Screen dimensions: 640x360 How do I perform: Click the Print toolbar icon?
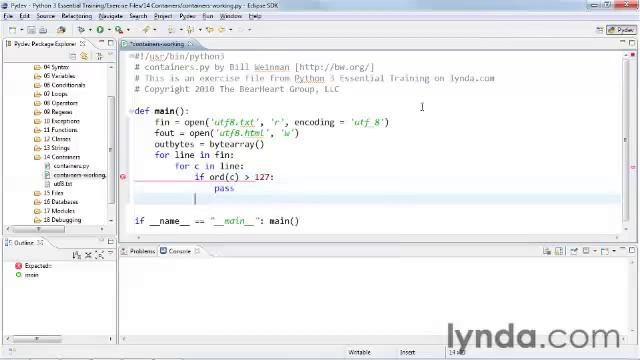43,30
